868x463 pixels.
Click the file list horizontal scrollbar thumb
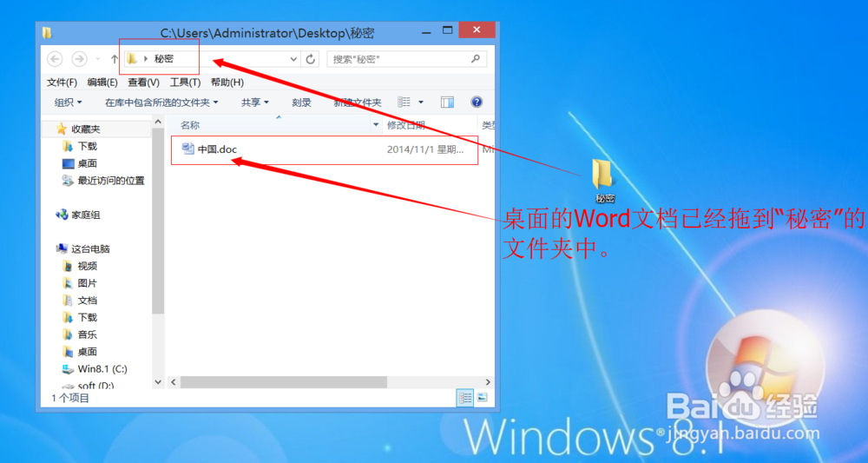[x=284, y=382]
